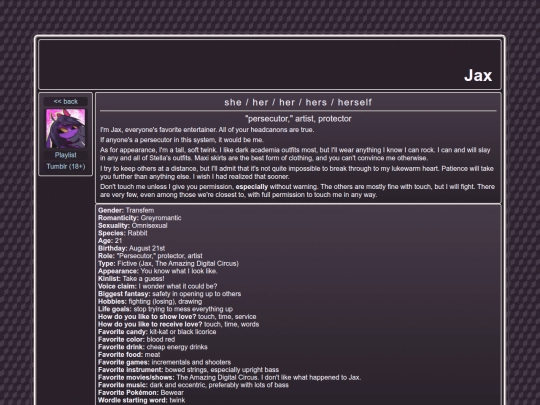This screenshot has height=405, width=540.
Task: Click the "Favorite music" line
Action: pos(193,385)
